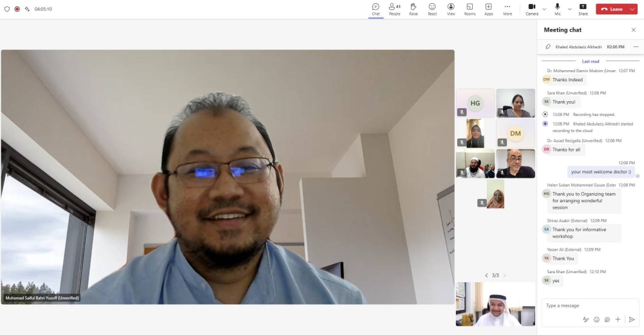Click the Apps plus icon
Viewport: 644px width, 335px height.
coord(489,9)
